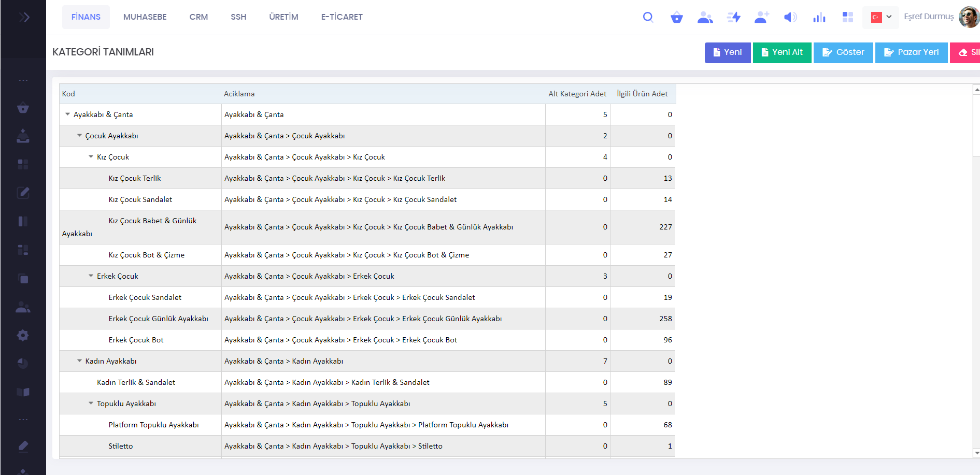Switch to the MUHASEBE menu tab

(x=145, y=17)
